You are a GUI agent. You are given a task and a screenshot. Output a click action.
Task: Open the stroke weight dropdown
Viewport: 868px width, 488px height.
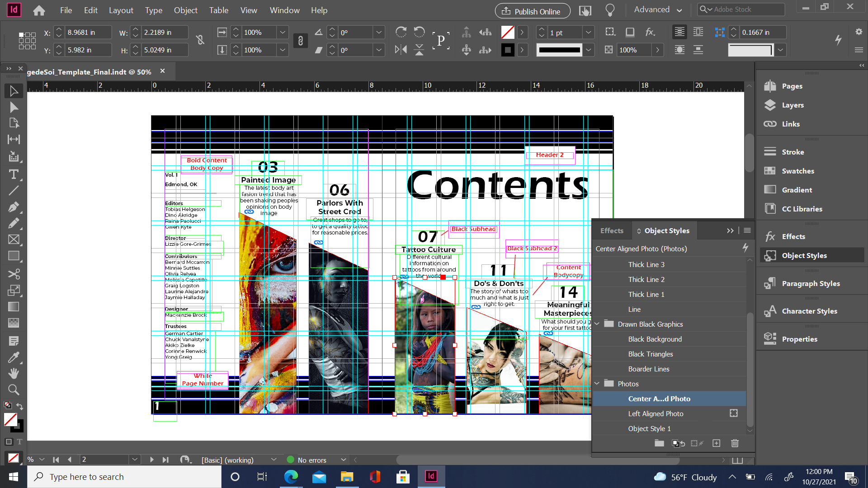point(588,33)
